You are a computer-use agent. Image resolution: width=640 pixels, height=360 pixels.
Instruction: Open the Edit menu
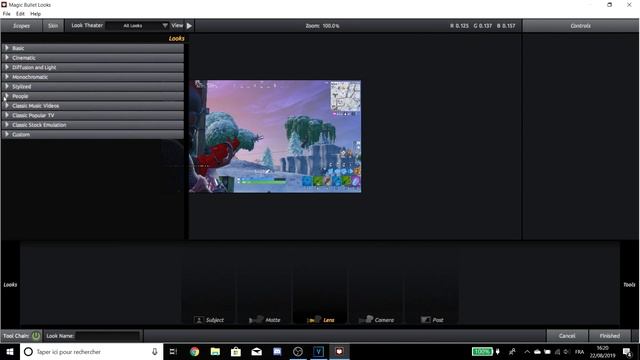click(x=20, y=14)
